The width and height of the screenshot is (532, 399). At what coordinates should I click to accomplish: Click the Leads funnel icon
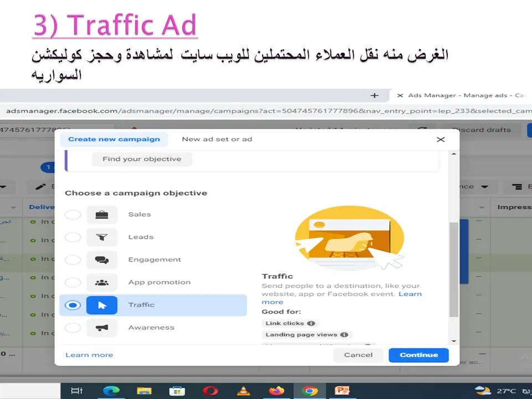click(102, 237)
